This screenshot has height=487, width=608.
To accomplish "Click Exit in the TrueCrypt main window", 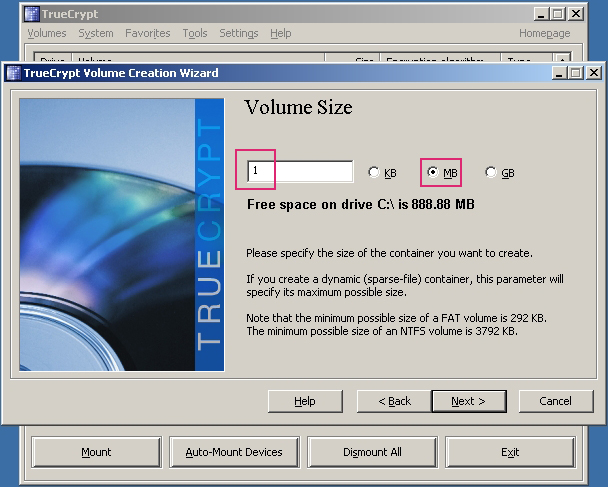I will tap(510, 452).
